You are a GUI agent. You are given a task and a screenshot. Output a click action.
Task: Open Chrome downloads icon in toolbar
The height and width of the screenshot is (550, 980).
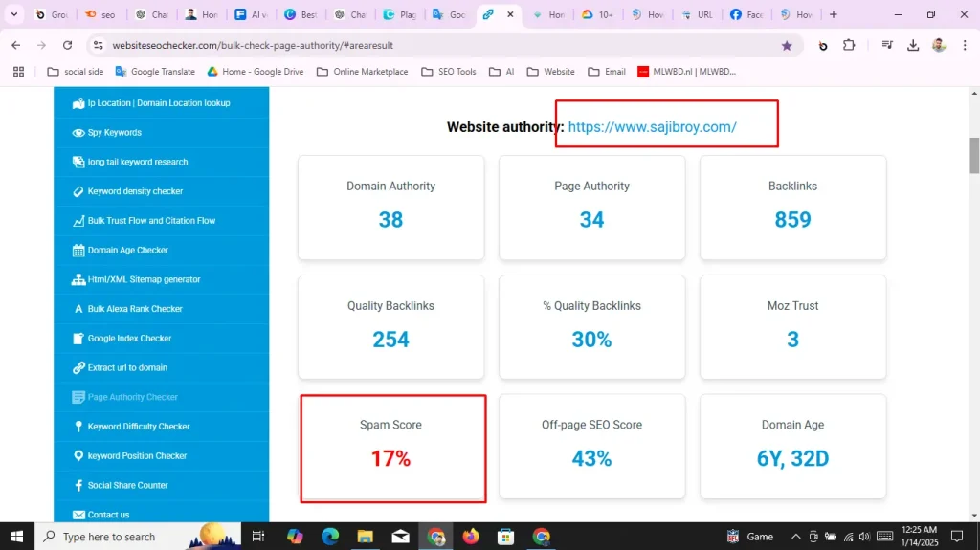tap(913, 45)
